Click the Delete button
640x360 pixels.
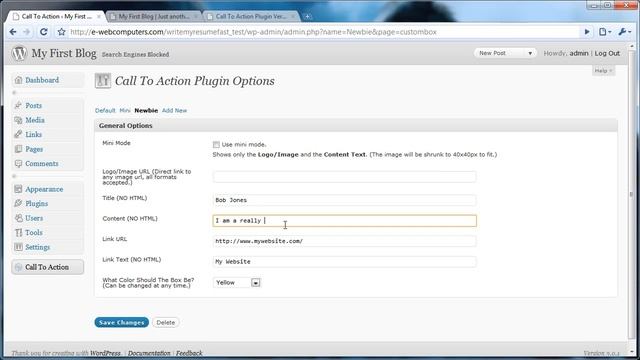166,322
